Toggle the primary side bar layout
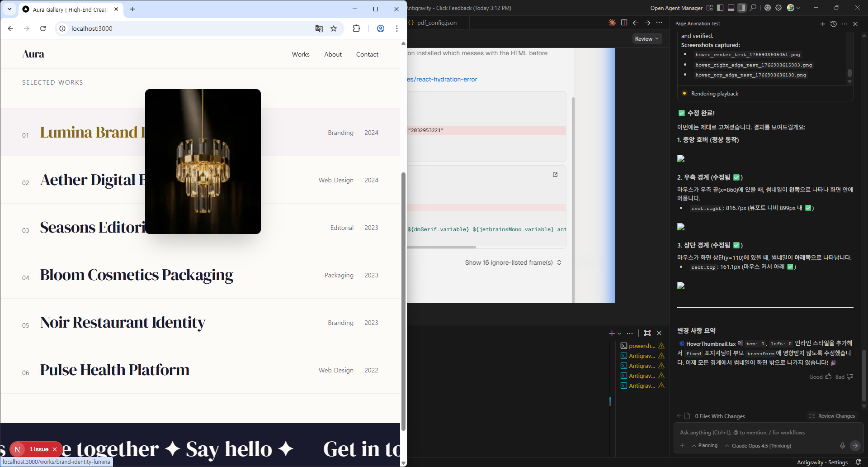Image resolution: width=868 pixels, height=467 pixels. coord(720,8)
